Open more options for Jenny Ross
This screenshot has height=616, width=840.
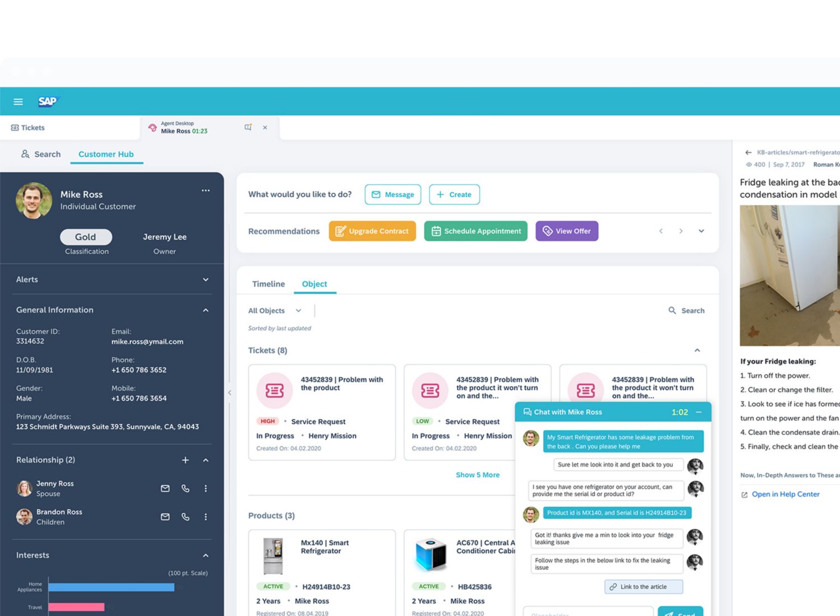(x=206, y=488)
